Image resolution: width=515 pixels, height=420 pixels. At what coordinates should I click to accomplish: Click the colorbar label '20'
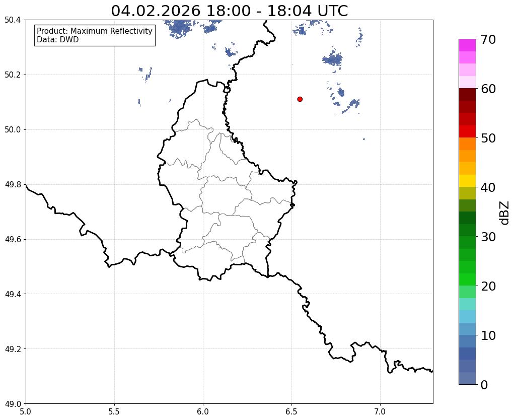(x=488, y=286)
